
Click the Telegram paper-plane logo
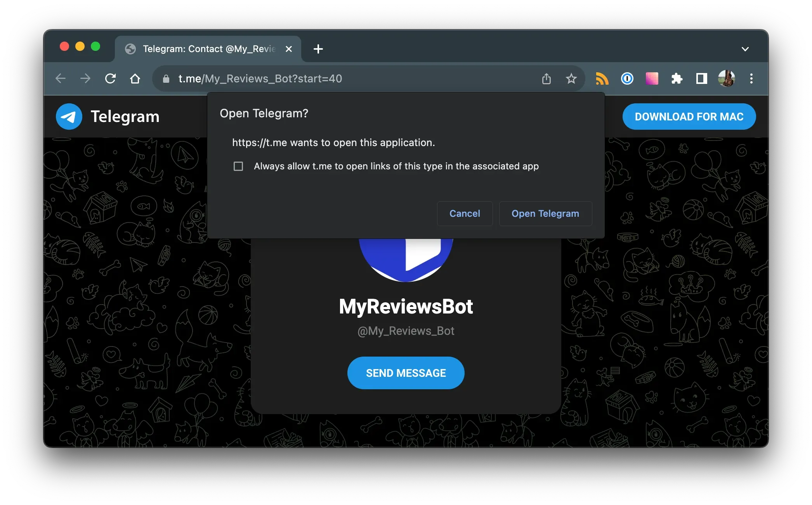[69, 117]
